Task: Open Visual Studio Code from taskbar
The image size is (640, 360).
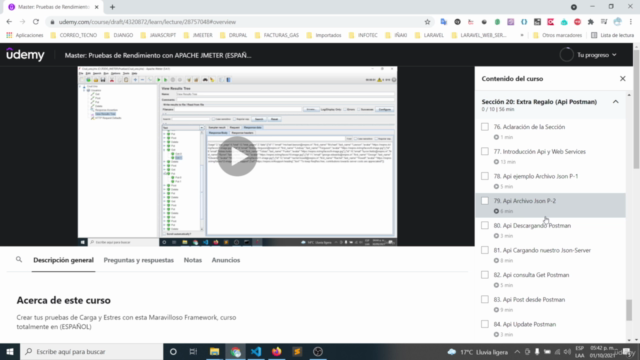Action: point(256,351)
